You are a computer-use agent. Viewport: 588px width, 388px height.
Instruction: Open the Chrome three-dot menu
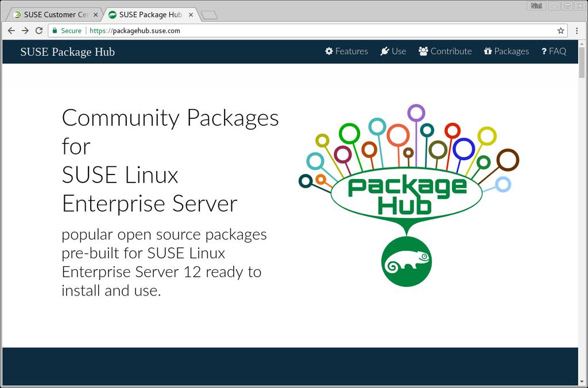coord(577,31)
